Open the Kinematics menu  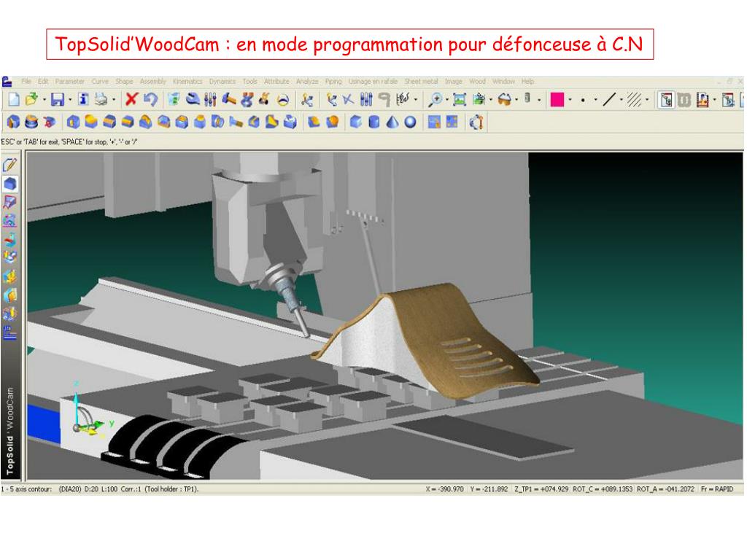[x=187, y=82]
